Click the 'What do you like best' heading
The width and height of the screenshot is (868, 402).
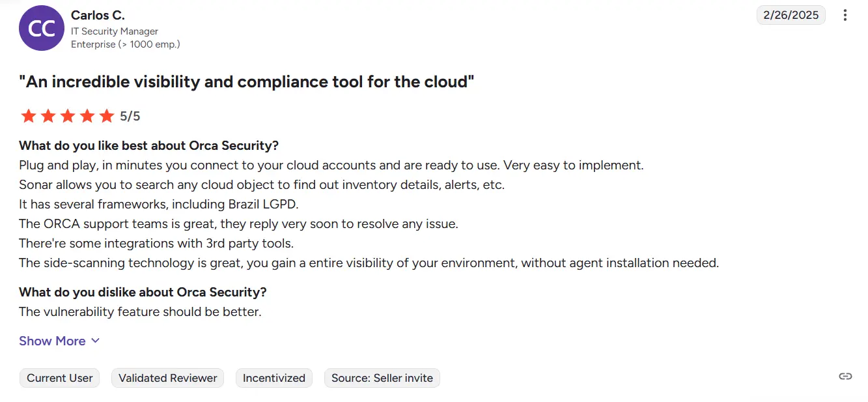click(x=149, y=145)
